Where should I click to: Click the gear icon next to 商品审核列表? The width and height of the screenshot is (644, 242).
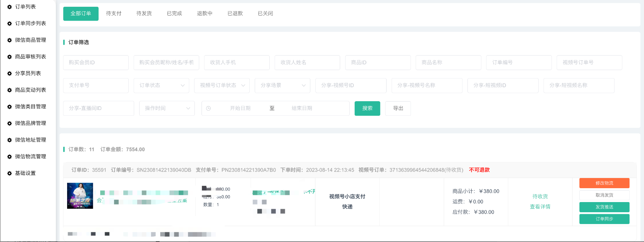(9, 57)
